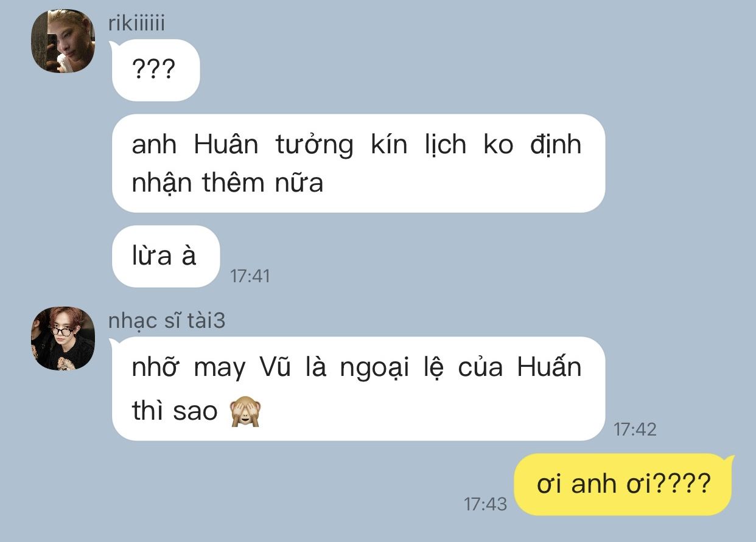Tap the nhạc sĩ tài3 sender name
Image resolution: width=756 pixels, height=542 pixels.
coord(167,321)
